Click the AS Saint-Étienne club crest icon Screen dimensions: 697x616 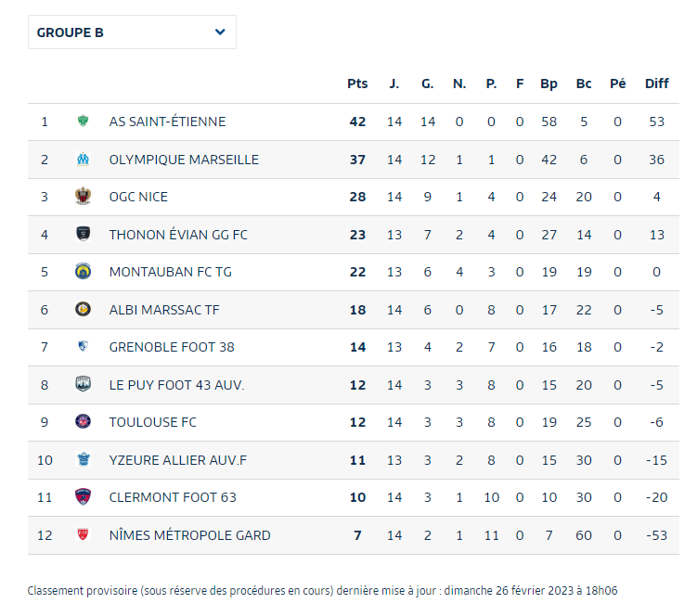(83, 122)
